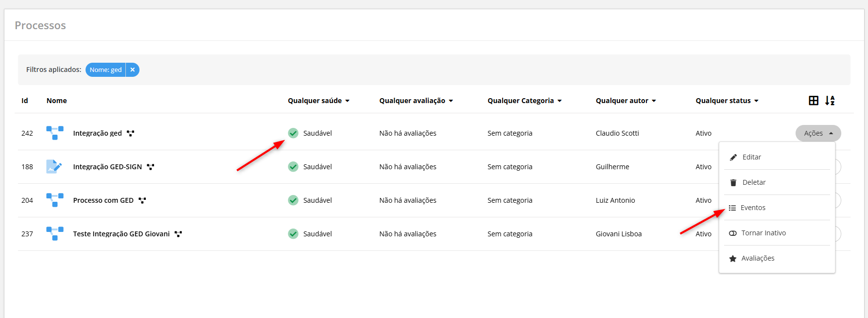Image resolution: width=868 pixels, height=318 pixels.
Task: Select Eventos in the actions menu
Action: pos(752,208)
